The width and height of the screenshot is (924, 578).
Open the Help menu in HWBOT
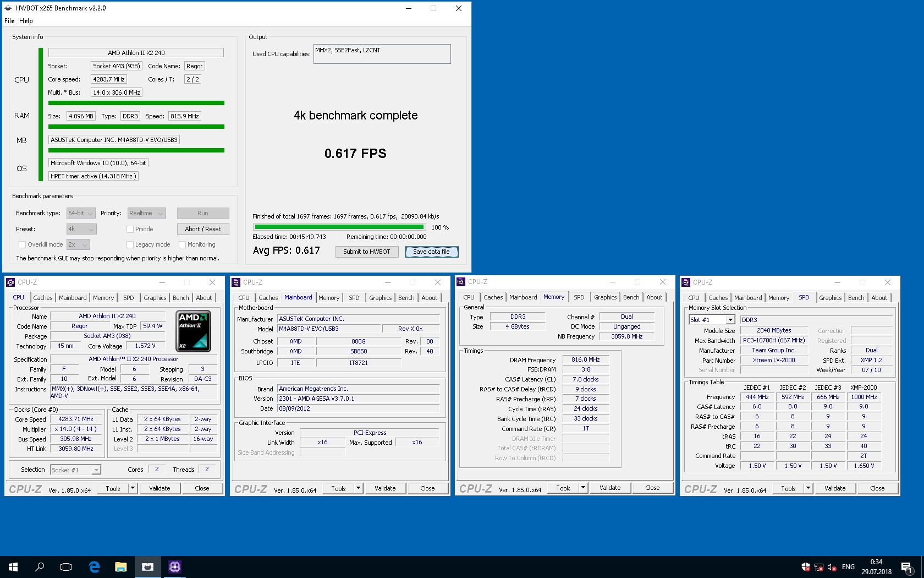click(x=26, y=21)
